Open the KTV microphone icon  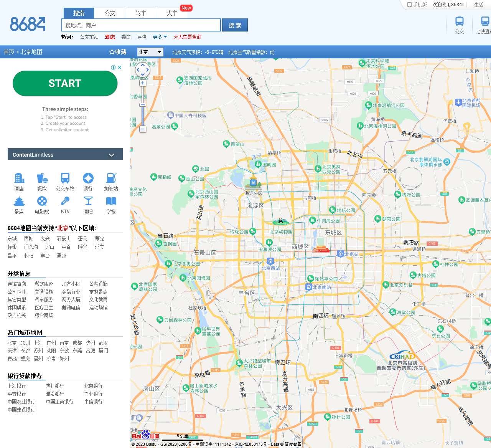point(65,201)
